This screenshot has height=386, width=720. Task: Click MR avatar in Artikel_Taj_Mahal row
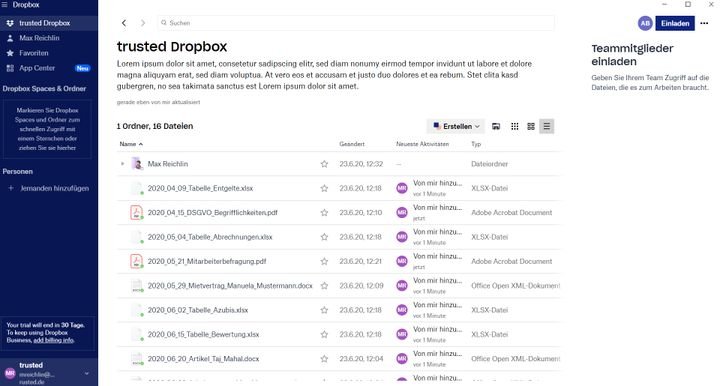coord(402,358)
